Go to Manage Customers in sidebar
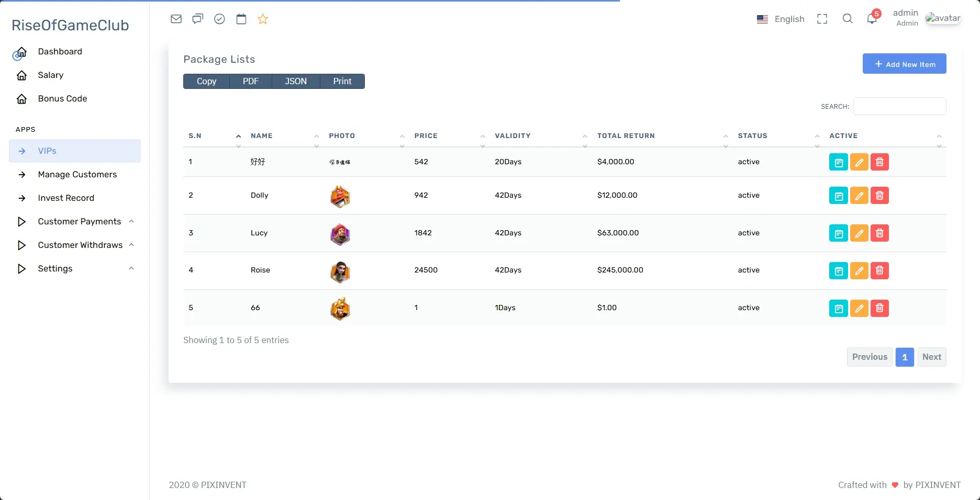Screen dimensions: 980x500 (77, 175)
